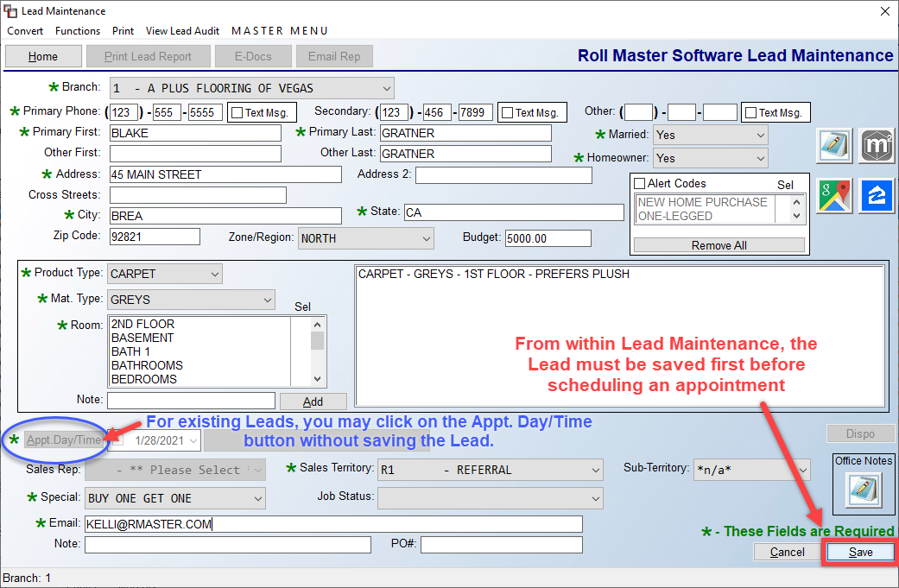Click the Address 2 field
This screenshot has width=899, height=588.
click(503, 174)
